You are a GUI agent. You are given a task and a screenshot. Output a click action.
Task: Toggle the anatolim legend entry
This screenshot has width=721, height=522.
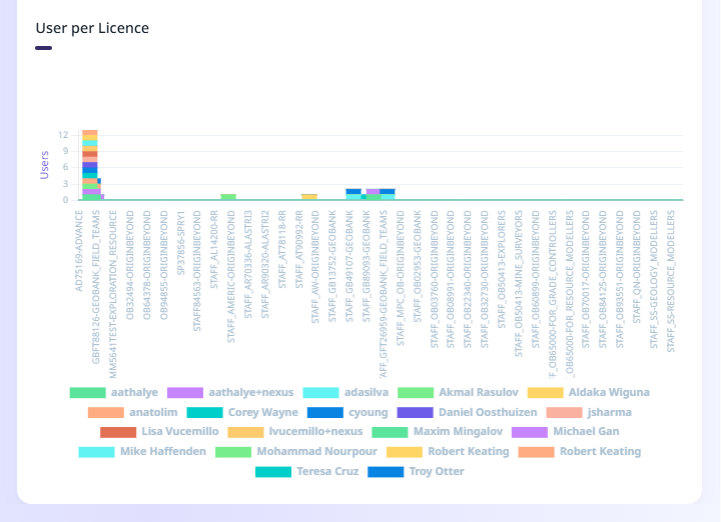click(132, 412)
